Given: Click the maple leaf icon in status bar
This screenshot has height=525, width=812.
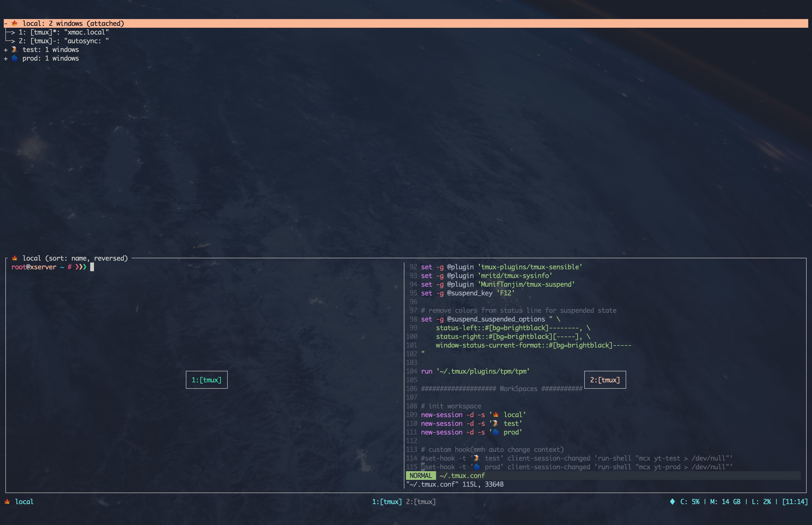Looking at the screenshot, I should pyautogui.click(x=7, y=501).
